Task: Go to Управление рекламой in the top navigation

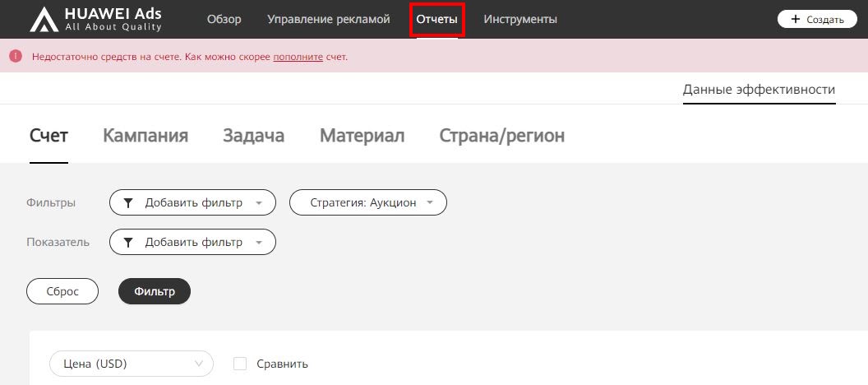Action: tap(329, 19)
